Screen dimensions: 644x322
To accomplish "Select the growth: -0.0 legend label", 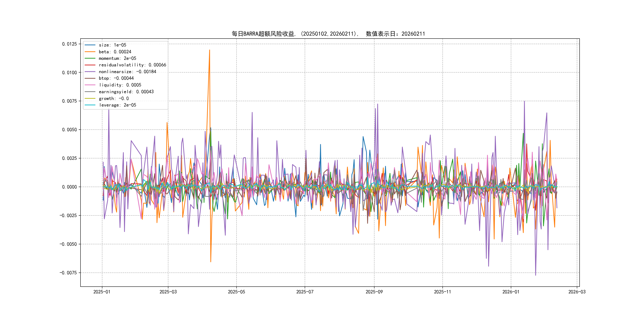I will coord(114,99).
